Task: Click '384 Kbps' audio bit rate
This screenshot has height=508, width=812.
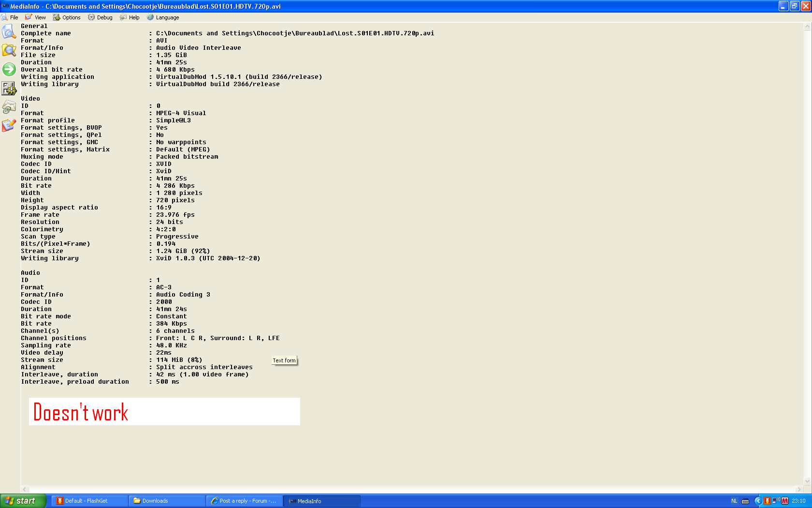Action: point(171,324)
